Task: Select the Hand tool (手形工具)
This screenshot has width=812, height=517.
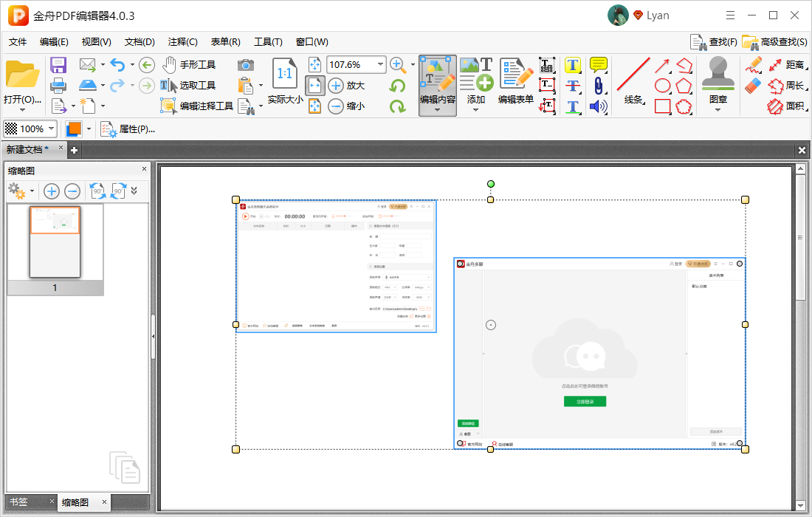Action: [x=189, y=65]
